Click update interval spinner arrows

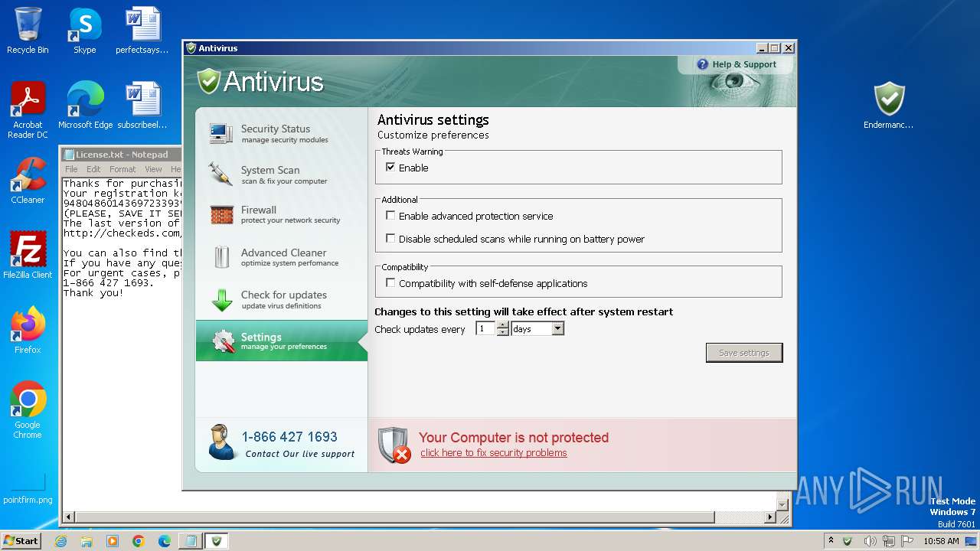pos(502,328)
